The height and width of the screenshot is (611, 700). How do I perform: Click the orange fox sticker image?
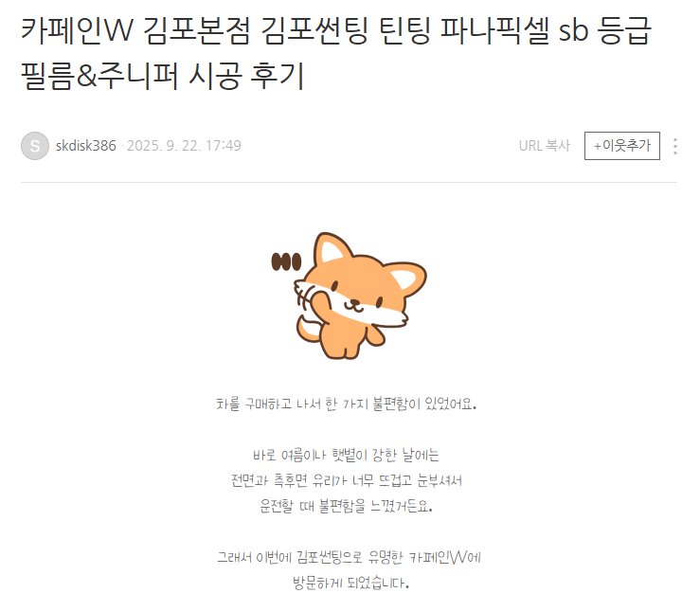click(350, 296)
